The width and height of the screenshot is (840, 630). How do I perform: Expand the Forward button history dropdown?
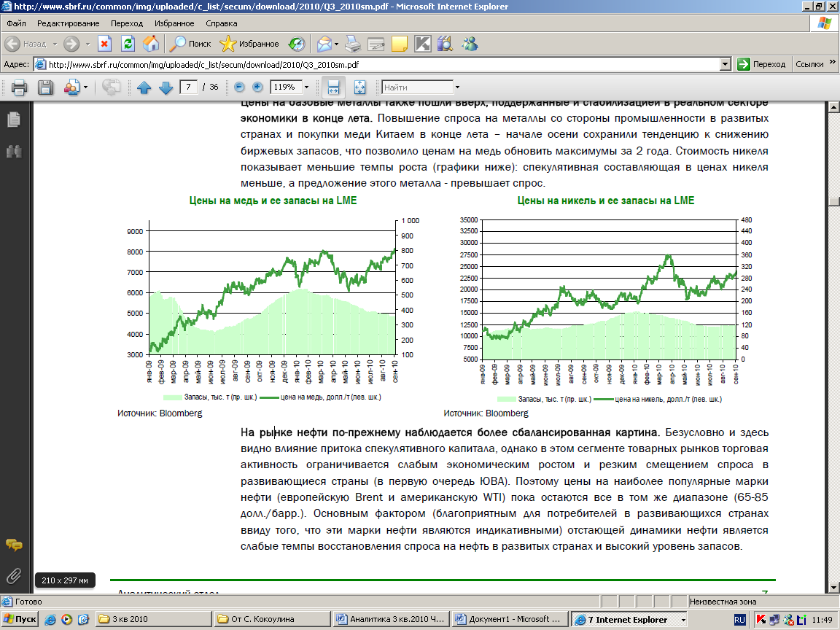pos(87,44)
